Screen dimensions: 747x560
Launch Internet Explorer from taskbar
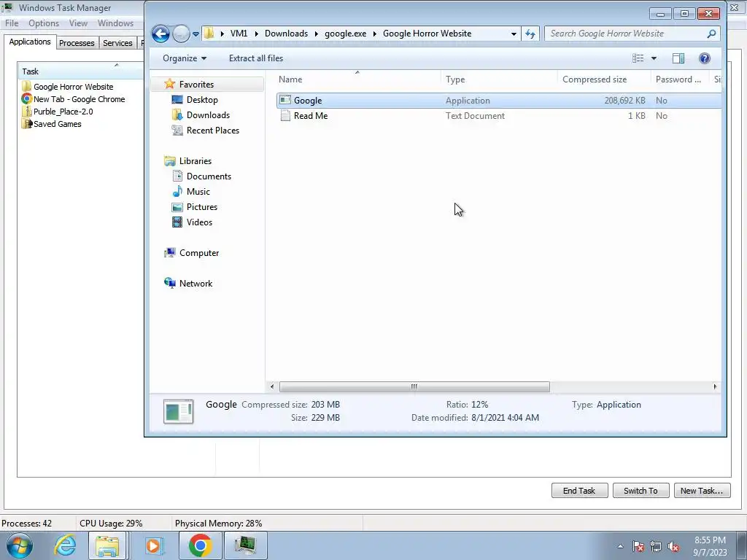pyautogui.click(x=65, y=545)
